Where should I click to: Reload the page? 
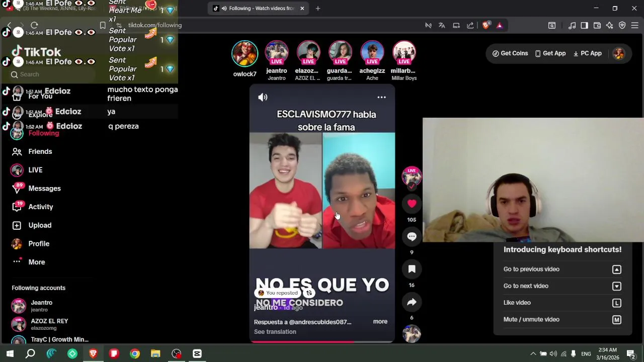click(34, 25)
